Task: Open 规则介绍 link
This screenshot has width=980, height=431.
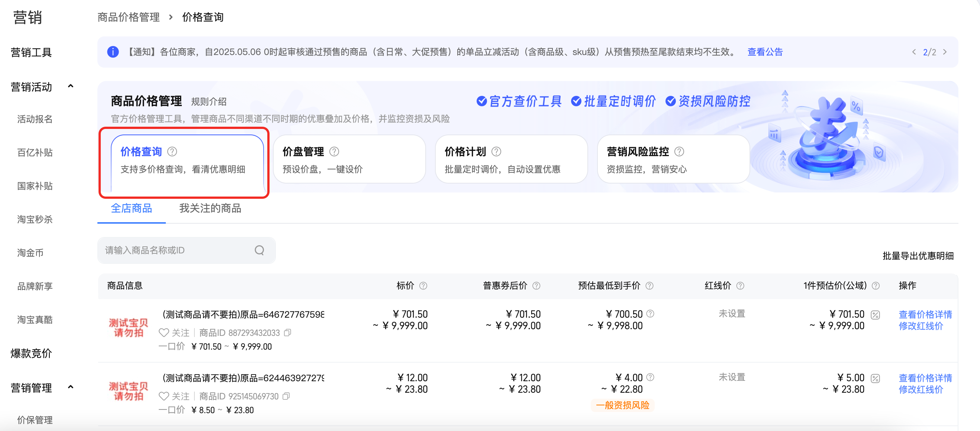Action: pos(209,102)
